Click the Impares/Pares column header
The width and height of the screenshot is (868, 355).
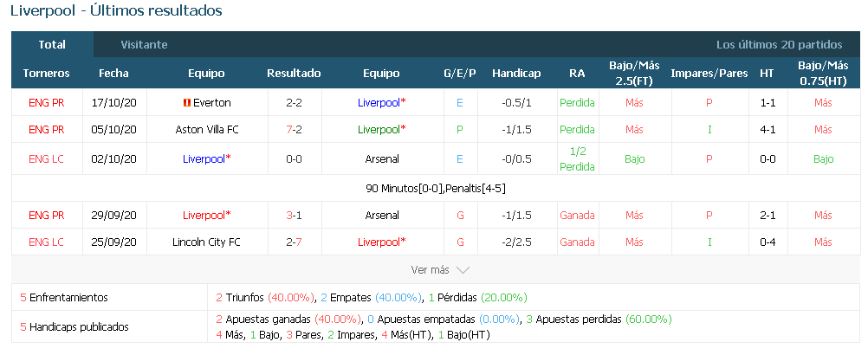click(x=709, y=74)
